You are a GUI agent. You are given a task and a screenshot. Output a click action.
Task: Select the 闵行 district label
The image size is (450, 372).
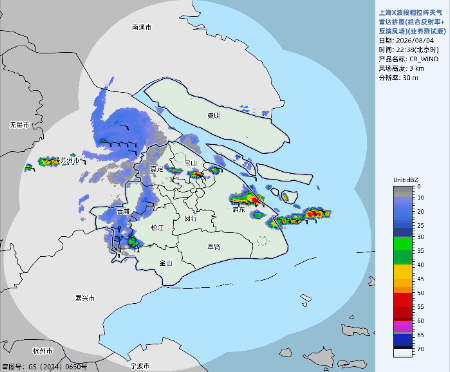pos(190,219)
